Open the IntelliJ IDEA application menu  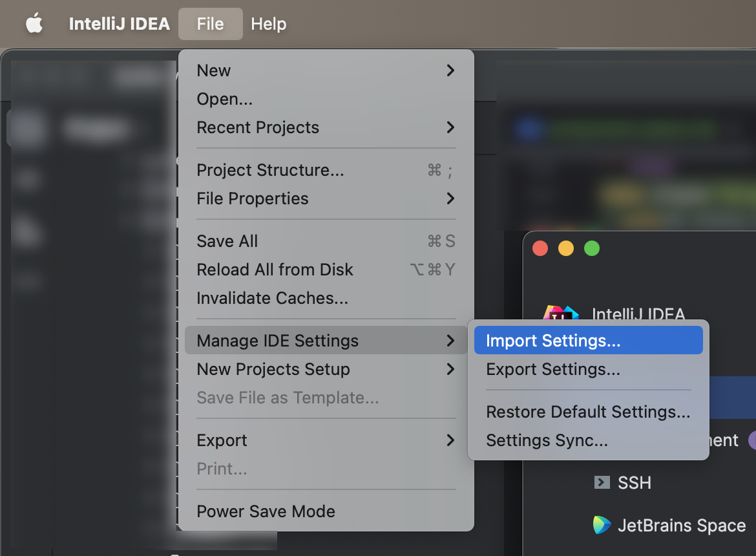(x=119, y=24)
